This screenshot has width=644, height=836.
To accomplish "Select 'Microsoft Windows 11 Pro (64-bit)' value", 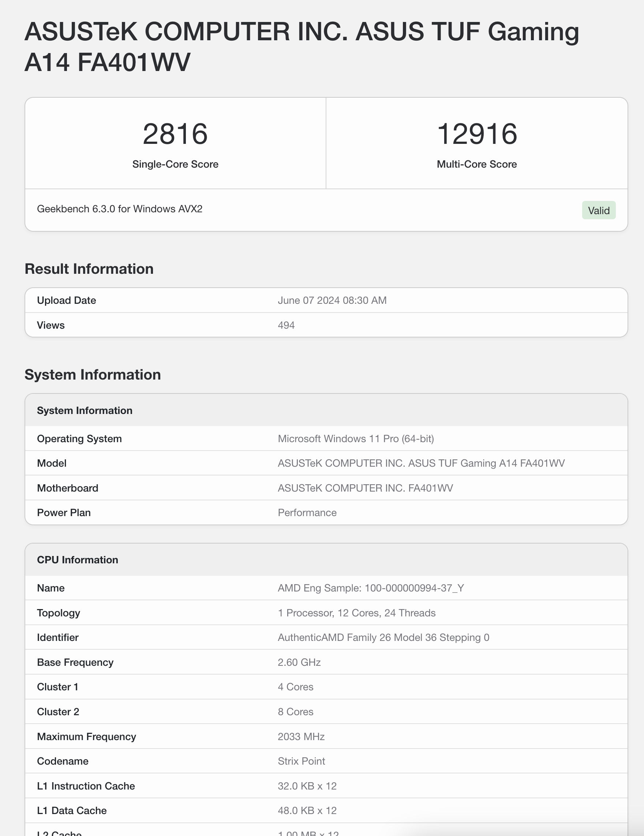I will click(x=356, y=438).
